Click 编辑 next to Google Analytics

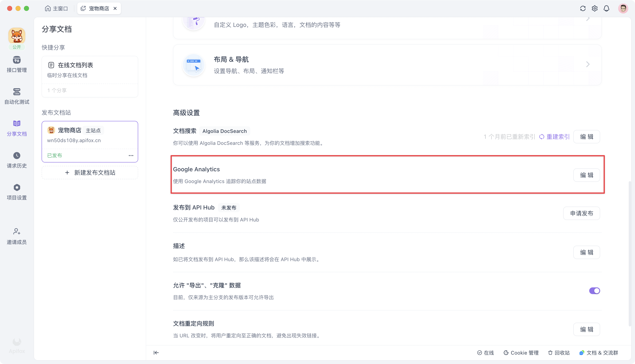pyautogui.click(x=586, y=175)
